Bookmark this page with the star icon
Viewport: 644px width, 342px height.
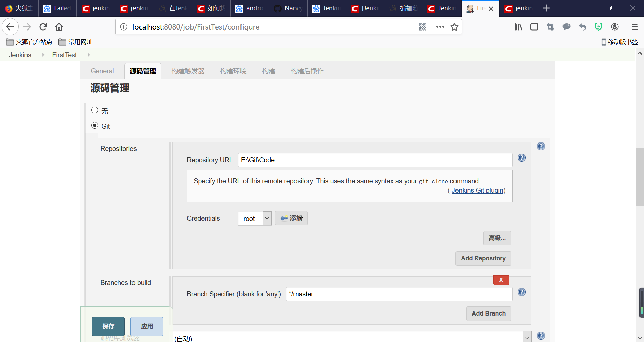[x=454, y=27]
